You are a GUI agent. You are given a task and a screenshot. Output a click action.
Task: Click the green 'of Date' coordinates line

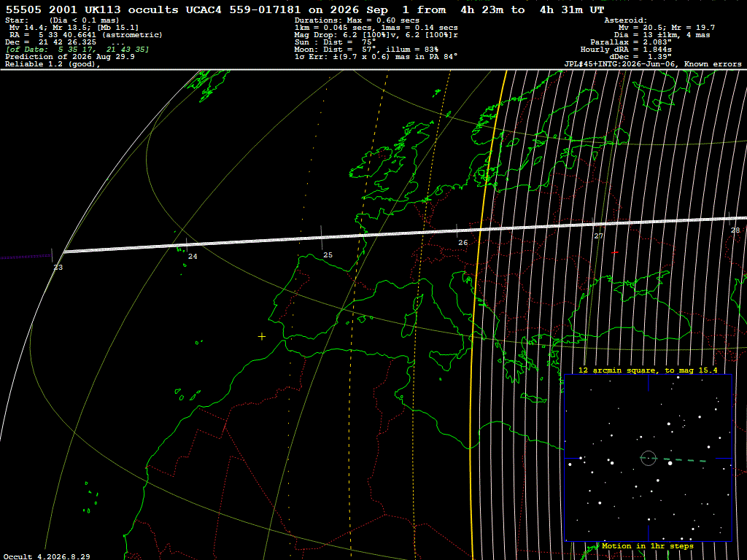coord(77,49)
